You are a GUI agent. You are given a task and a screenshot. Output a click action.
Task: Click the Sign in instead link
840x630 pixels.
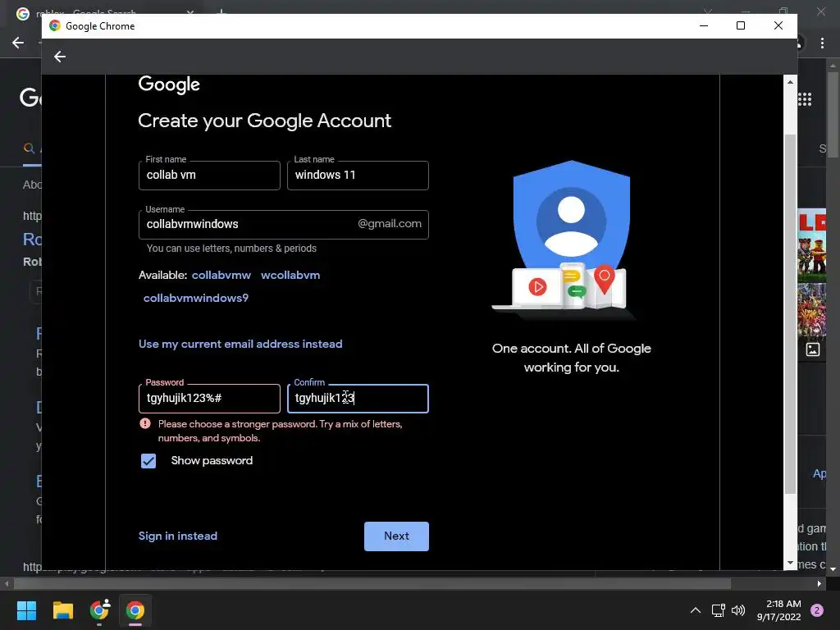pyautogui.click(x=178, y=536)
